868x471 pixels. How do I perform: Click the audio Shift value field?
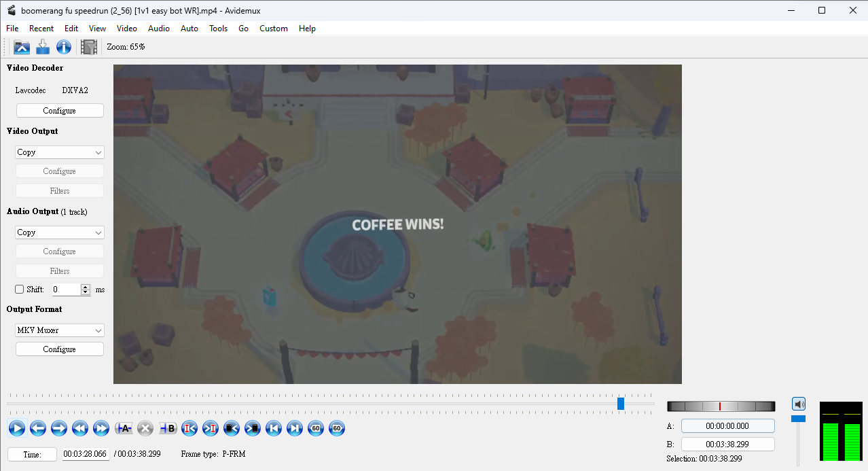67,290
